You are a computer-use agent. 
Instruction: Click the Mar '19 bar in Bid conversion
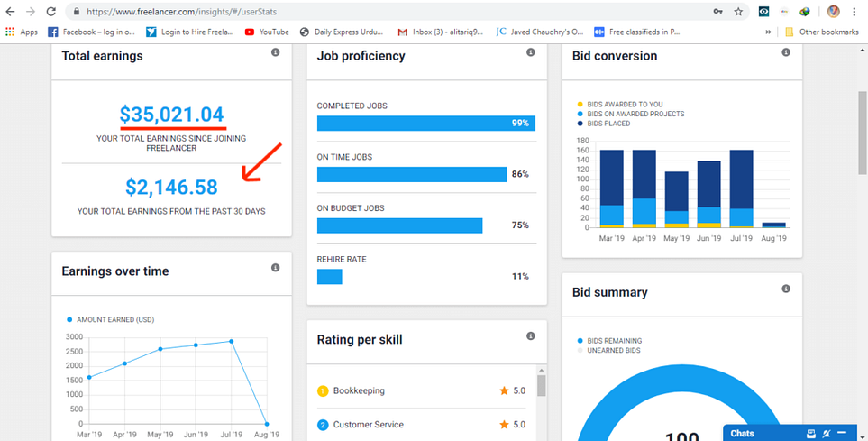[612, 188]
